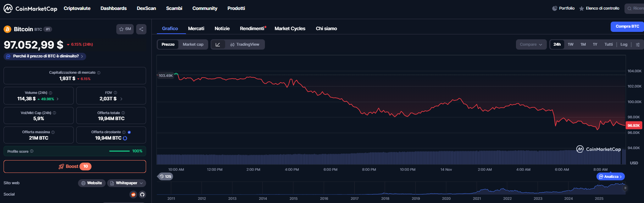This screenshot has width=644, height=203.
Task: Switch chart to Market cap view
Action: click(x=193, y=45)
